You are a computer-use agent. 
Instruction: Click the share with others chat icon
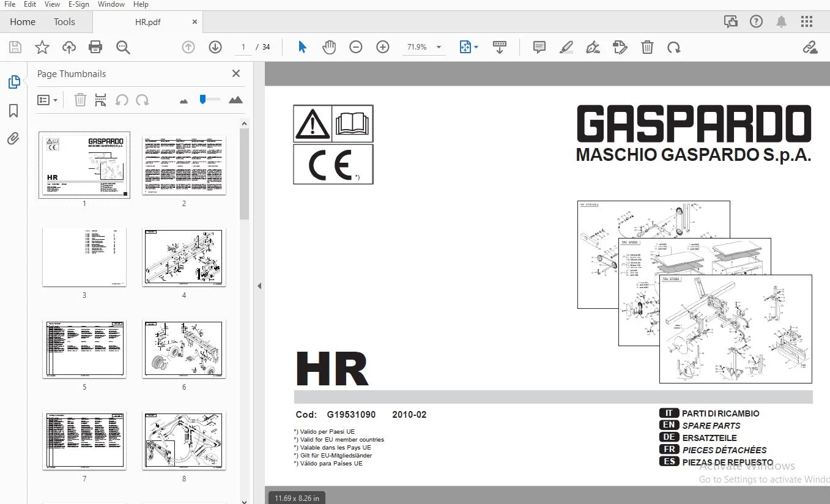[x=731, y=22]
